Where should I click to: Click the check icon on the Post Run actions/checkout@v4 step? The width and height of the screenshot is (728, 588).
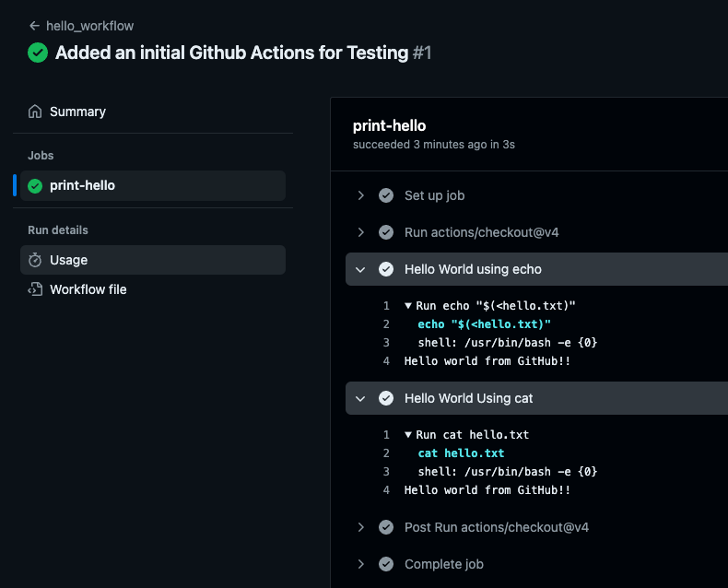[386, 527]
